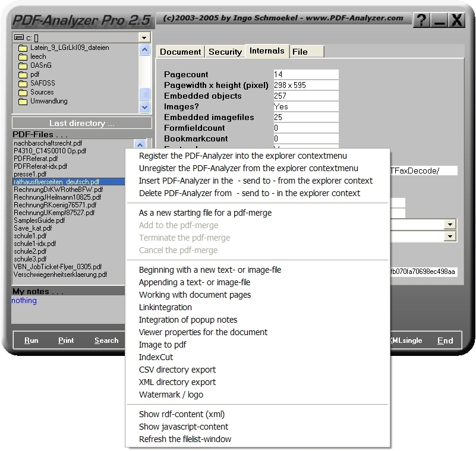
Task: Open the Sources folder
Action: click(36, 92)
